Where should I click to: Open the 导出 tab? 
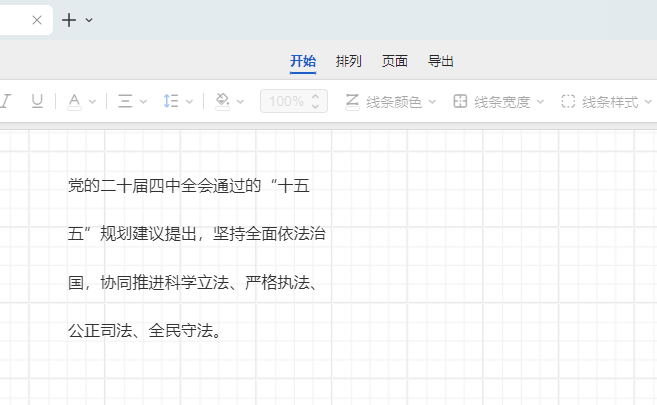(x=440, y=61)
